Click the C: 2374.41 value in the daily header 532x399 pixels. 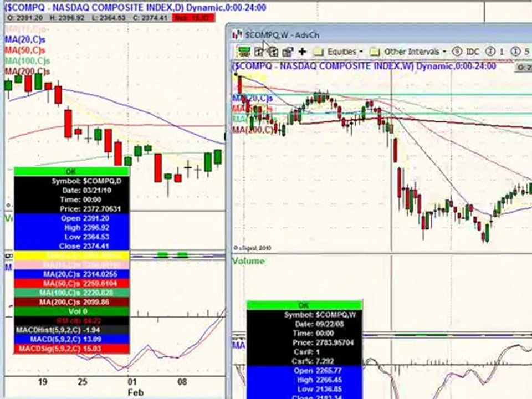(x=150, y=18)
